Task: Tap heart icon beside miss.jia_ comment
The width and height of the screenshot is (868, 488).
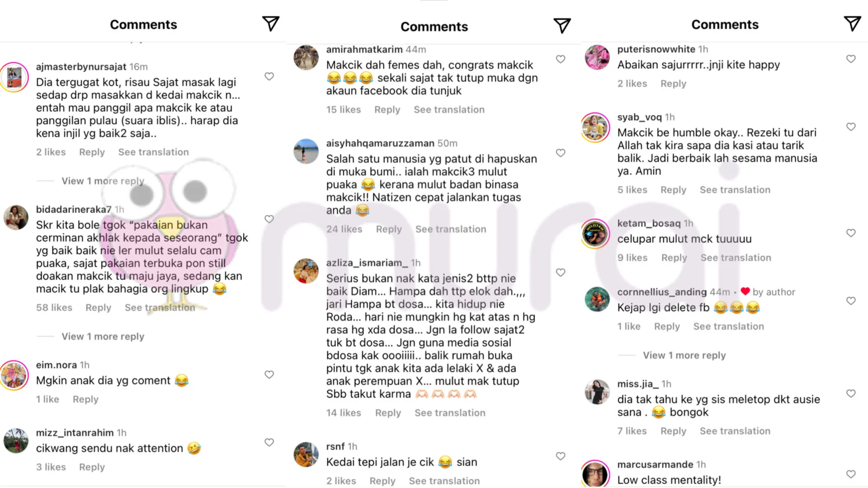Action: 851,394
